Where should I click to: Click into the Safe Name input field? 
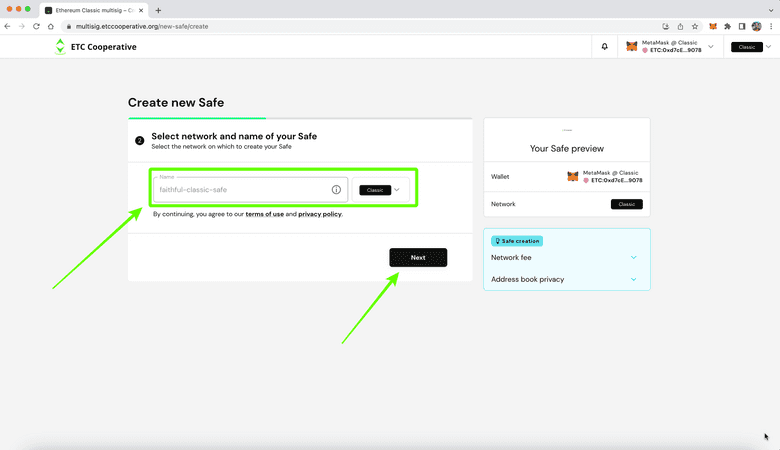(x=240, y=189)
